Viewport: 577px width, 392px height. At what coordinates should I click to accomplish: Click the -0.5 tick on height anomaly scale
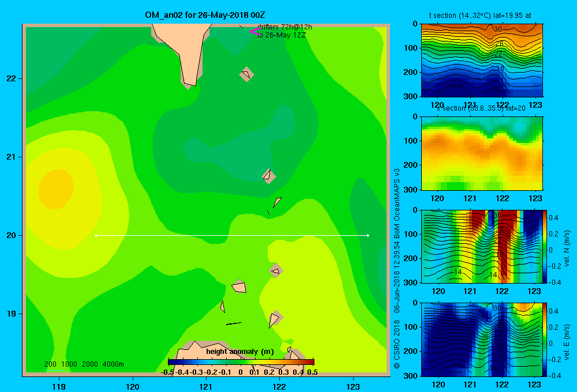(x=168, y=372)
